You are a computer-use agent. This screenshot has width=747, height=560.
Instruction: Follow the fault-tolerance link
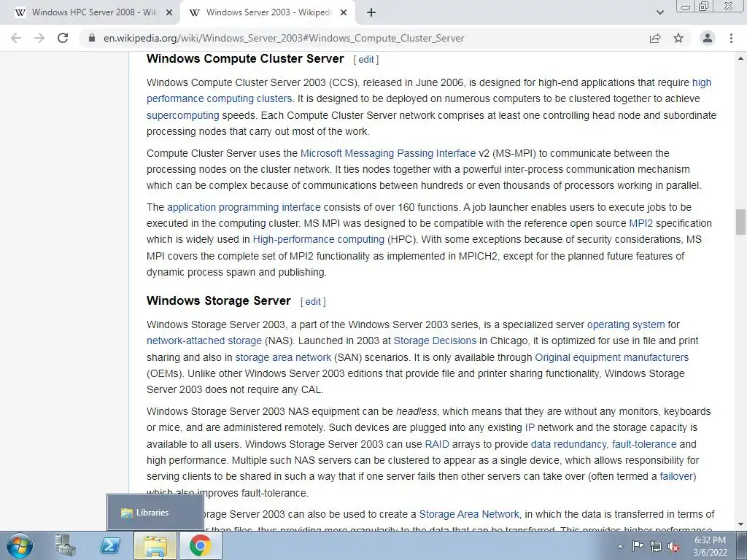coord(644,444)
